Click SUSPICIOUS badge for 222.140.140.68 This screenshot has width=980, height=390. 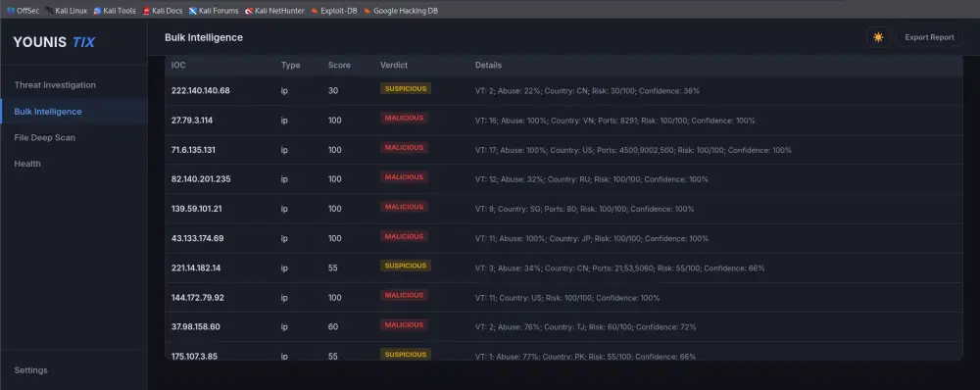[x=406, y=89]
